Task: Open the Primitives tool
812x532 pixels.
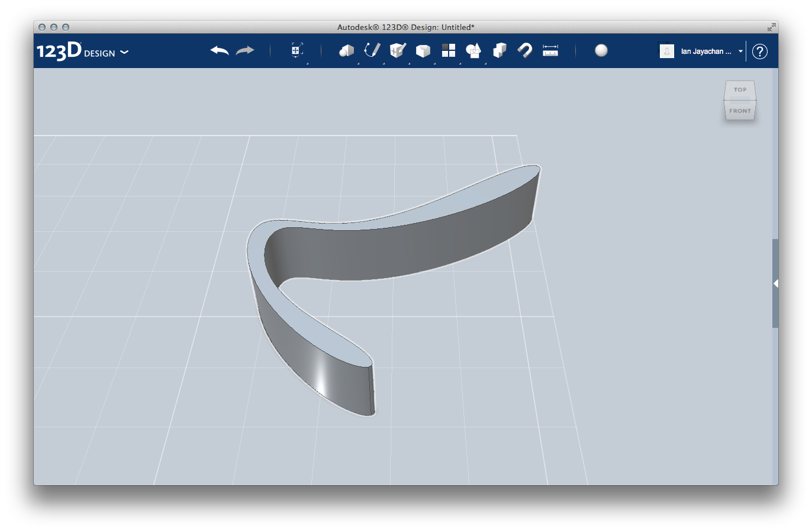Action: point(346,51)
